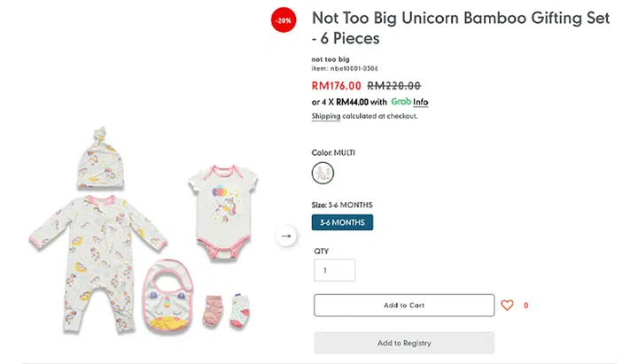
Task: Select the MULTI color swatch
Action: pyautogui.click(x=323, y=173)
